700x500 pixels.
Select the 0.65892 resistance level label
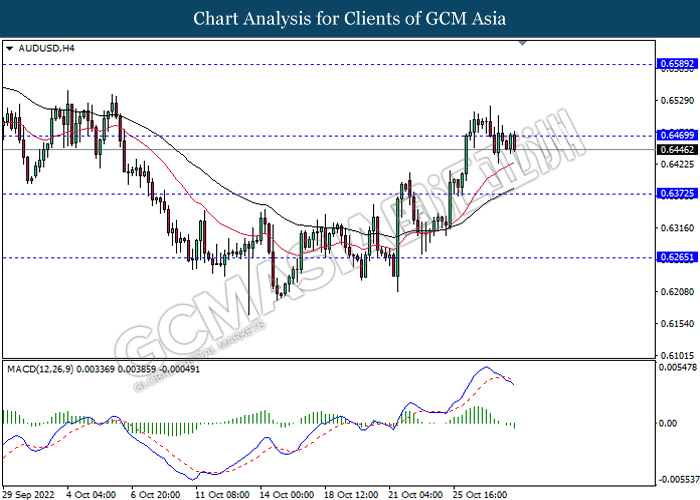pyautogui.click(x=677, y=64)
